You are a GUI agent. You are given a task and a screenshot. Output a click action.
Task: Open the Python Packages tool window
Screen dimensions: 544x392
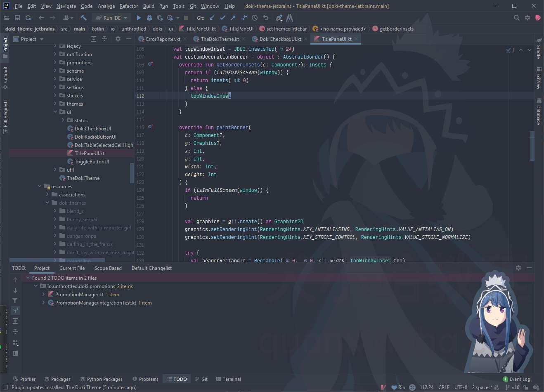point(102,379)
